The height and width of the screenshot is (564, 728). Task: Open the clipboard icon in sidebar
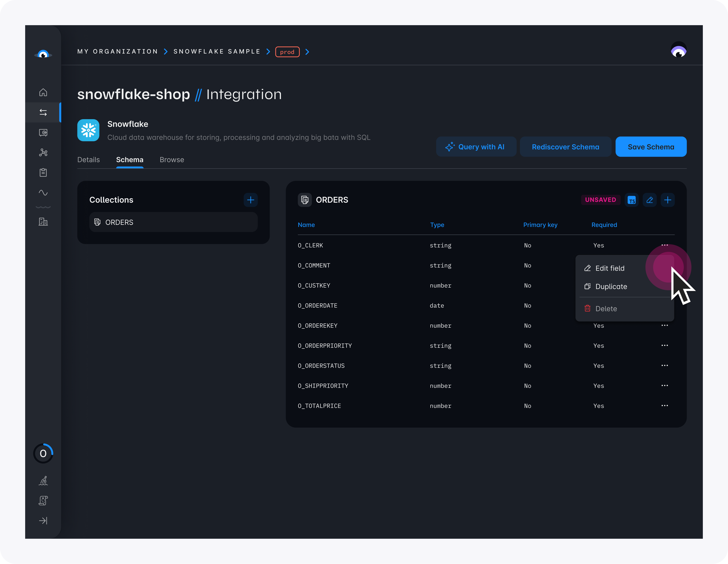pos(43,172)
